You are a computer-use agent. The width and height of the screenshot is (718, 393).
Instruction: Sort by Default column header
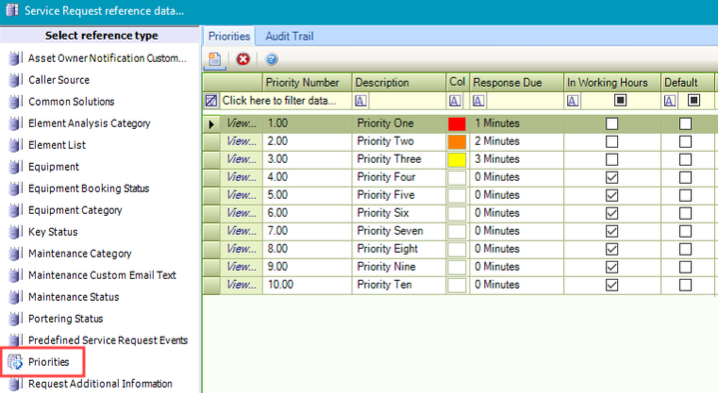(687, 82)
